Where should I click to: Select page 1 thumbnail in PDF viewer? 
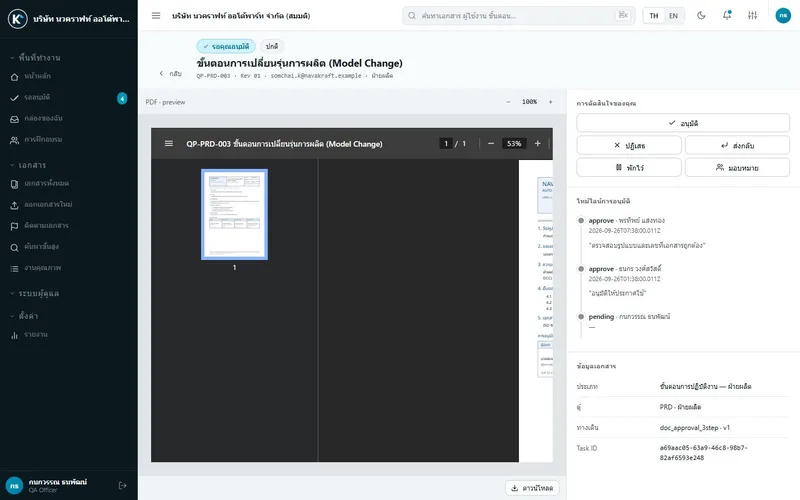(235, 214)
